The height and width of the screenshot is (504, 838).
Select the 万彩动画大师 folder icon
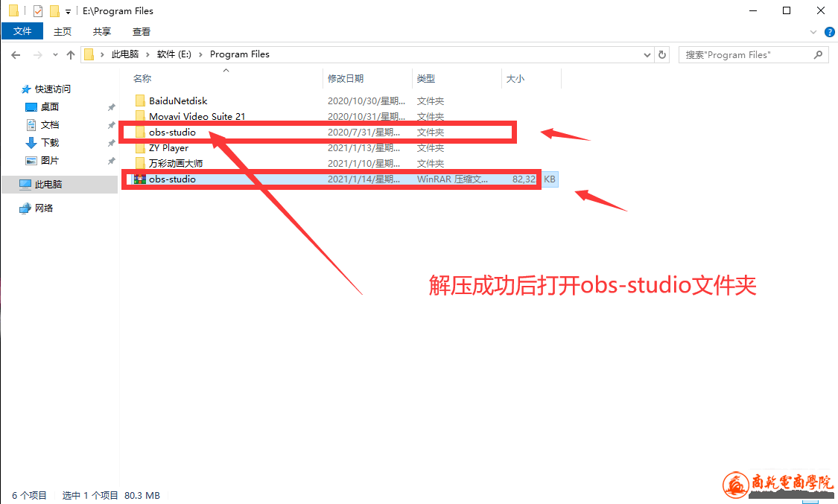coord(140,163)
